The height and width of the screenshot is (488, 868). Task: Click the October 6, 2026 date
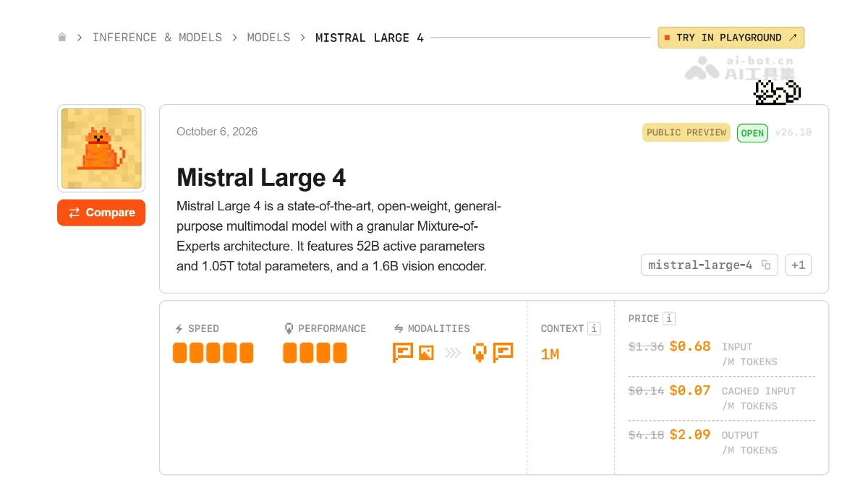click(217, 132)
